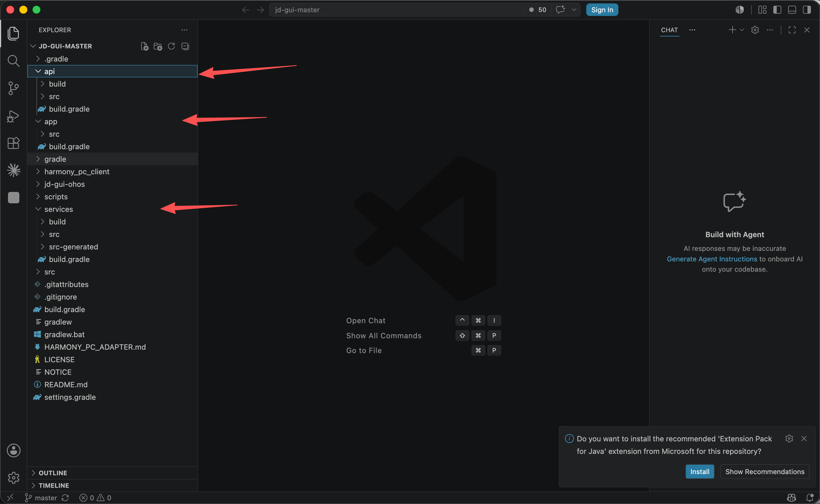Open the chevron dropdown beside the title bar chat icon
820x504 pixels.
pyautogui.click(x=574, y=10)
